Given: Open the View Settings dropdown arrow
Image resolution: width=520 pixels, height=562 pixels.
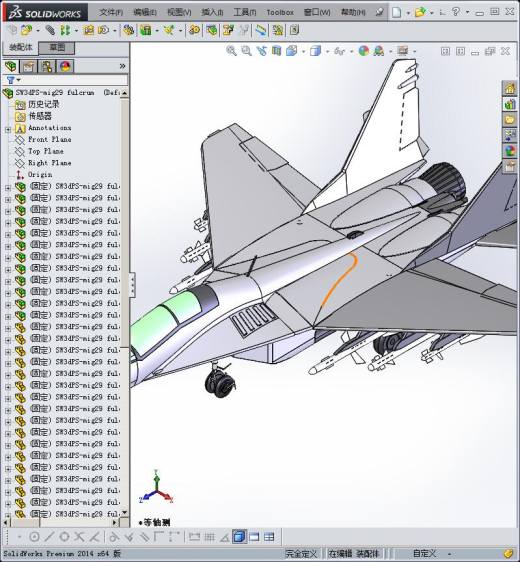Looking at the screenshot, I should coord(415,52).
